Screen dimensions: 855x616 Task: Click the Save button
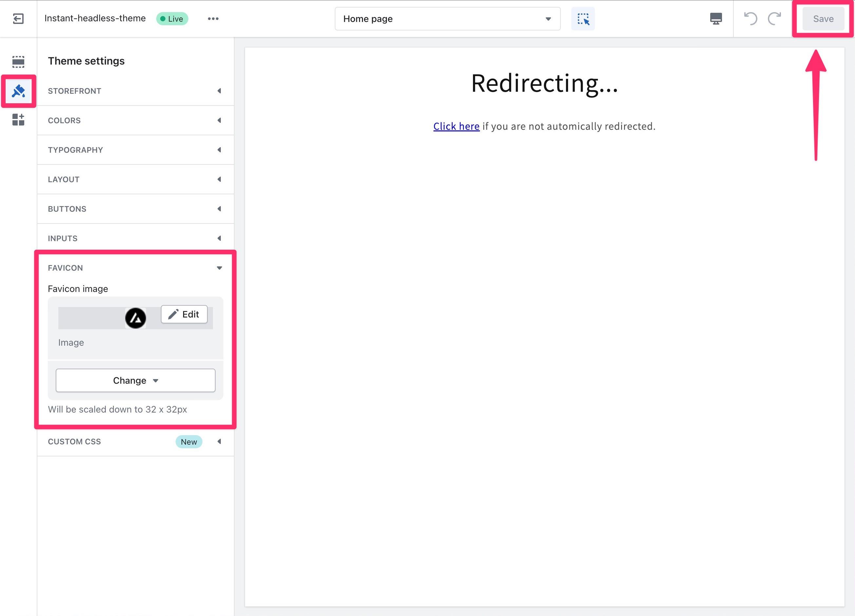pos(823,18)
